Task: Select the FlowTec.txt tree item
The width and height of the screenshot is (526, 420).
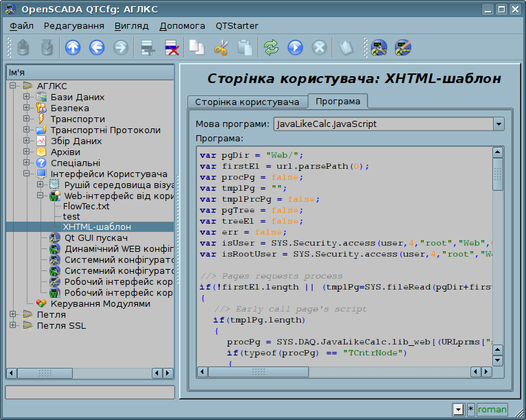Action: click(x=87, y=206)
